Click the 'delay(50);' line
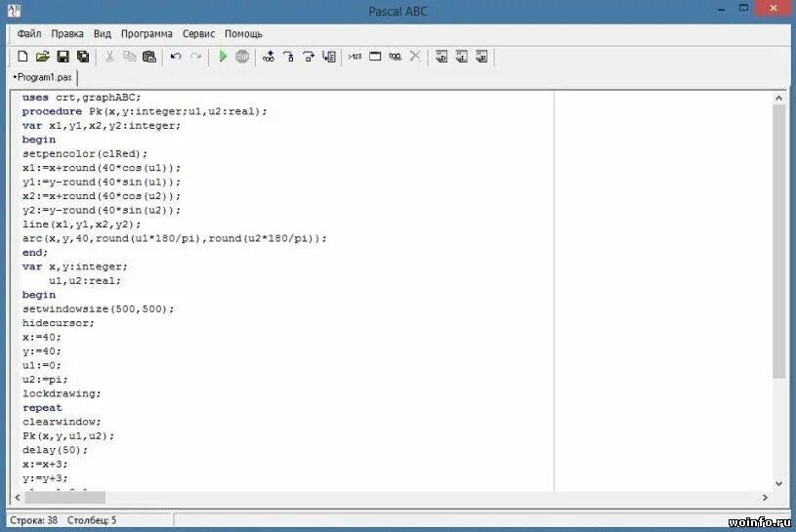 55,450
